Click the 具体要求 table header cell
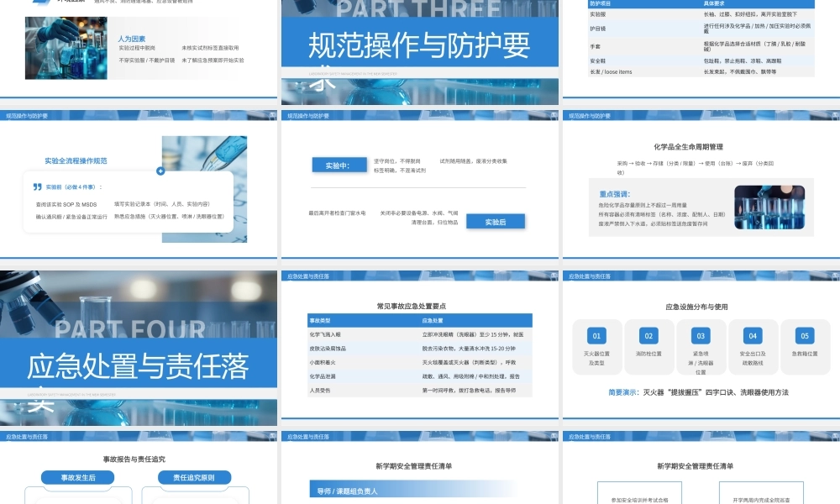The width and height of the screenshot is (840, 504). [x=758, y=3]
